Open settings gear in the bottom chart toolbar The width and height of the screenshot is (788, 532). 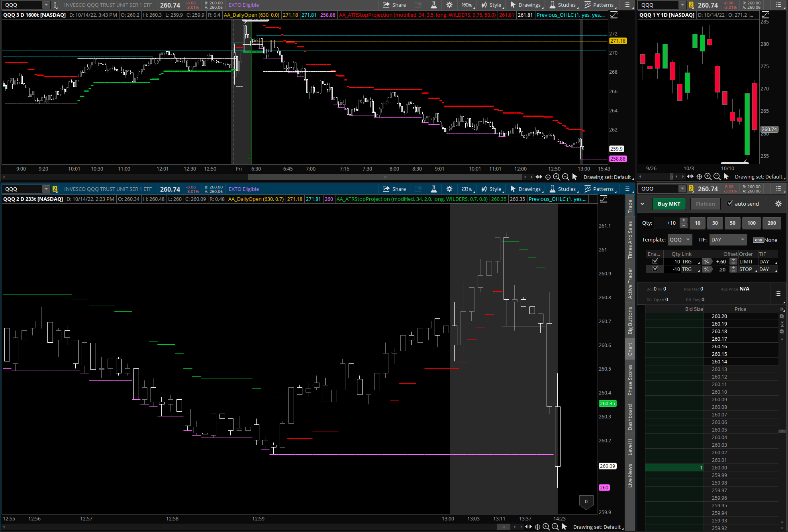click(449, 189)
